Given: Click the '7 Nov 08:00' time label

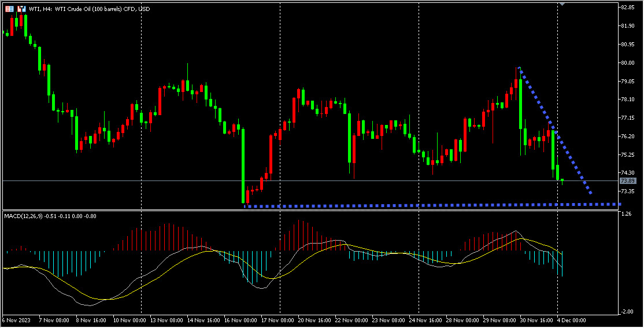Looking at the screenshot, I should point(53,320).
